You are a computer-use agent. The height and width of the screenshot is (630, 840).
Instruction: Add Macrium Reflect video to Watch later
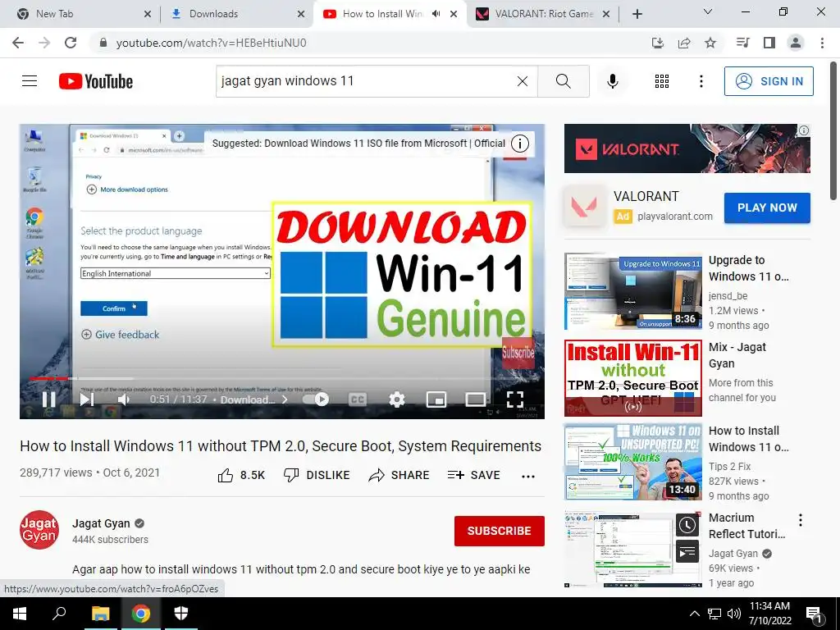click(x=687, y=526)
